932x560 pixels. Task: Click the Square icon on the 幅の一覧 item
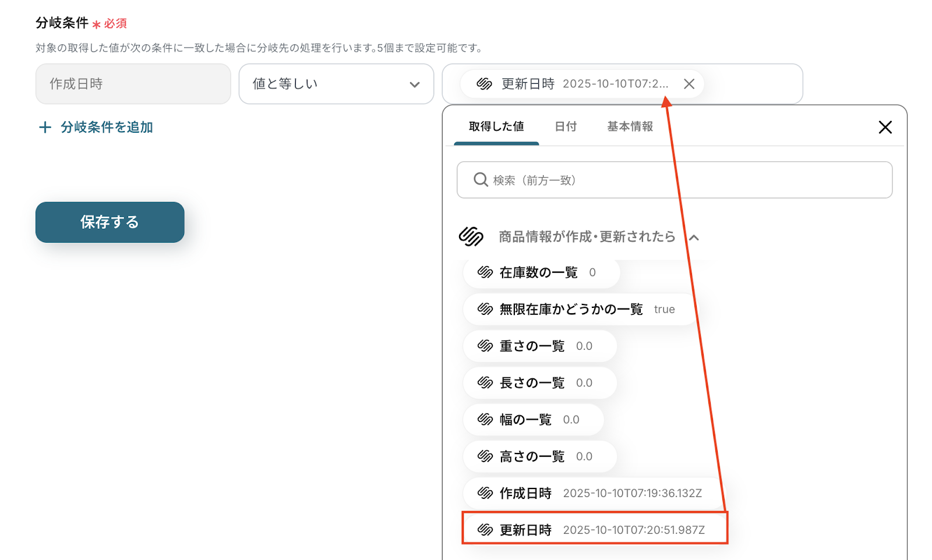(485, 419)
